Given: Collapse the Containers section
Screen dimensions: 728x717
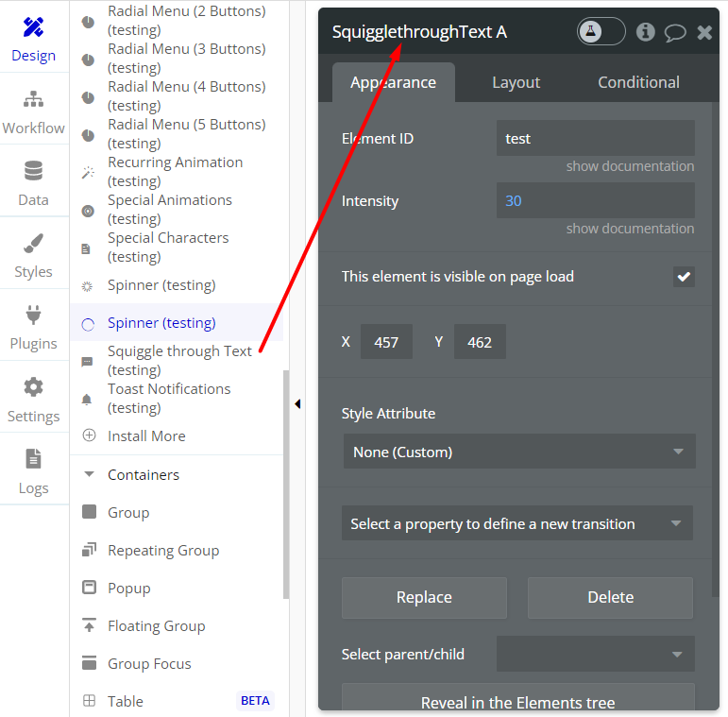Looking at the screenshot, I should tap(89, 474).
